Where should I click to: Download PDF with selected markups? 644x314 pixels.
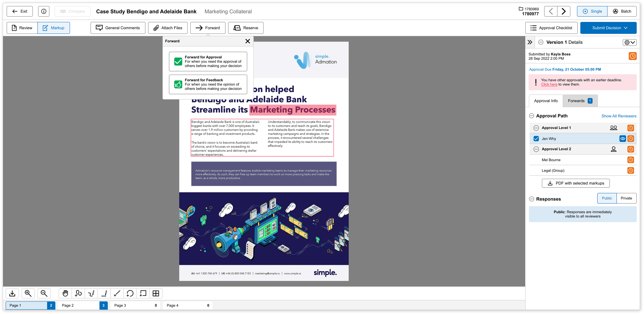(x=576, y=183)
